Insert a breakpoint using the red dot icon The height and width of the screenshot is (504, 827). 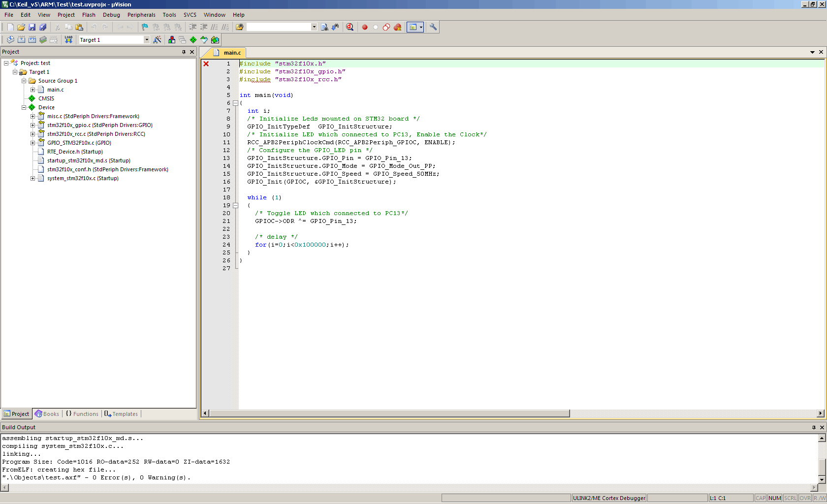[365, 27]
